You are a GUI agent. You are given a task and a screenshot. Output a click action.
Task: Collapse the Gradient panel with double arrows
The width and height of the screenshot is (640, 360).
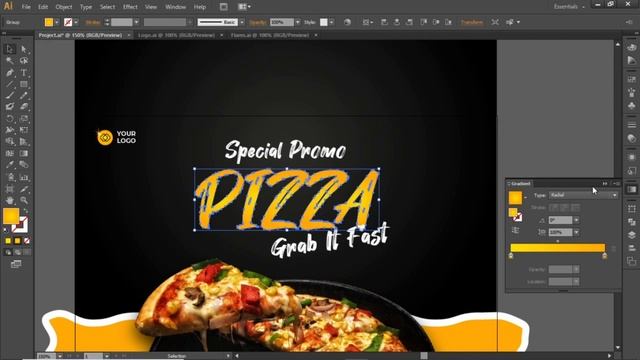(x=605, y=184)
